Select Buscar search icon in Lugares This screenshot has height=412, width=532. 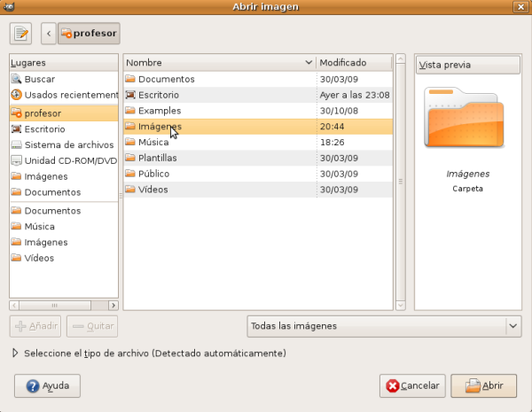17,79
